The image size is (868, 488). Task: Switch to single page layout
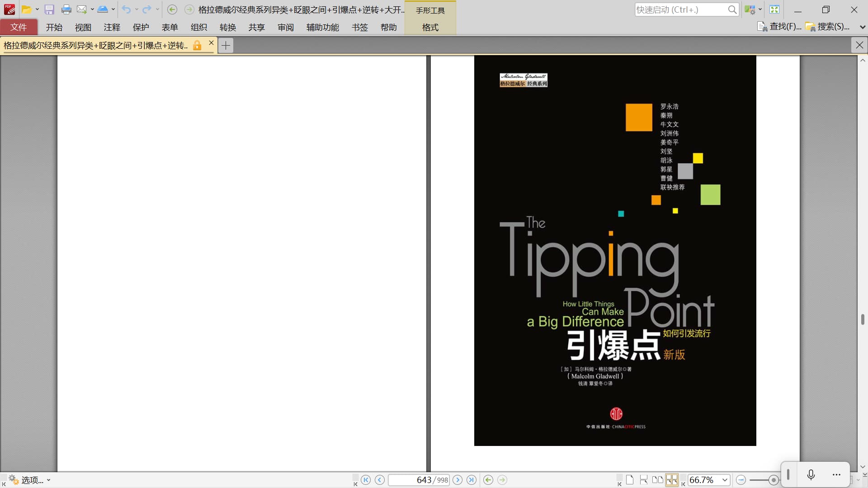point(630,480)
